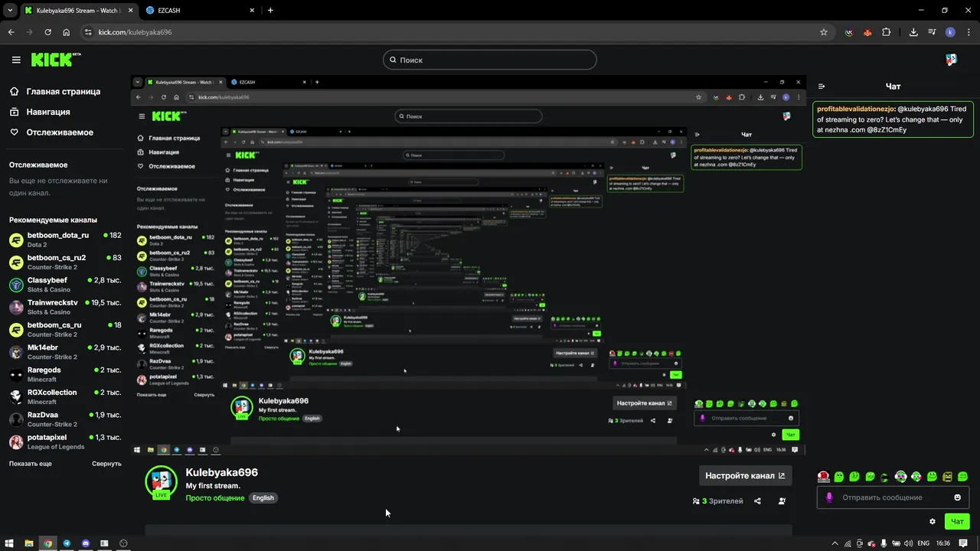
Task: Open Windows Start menu
Action: point(9,543)
